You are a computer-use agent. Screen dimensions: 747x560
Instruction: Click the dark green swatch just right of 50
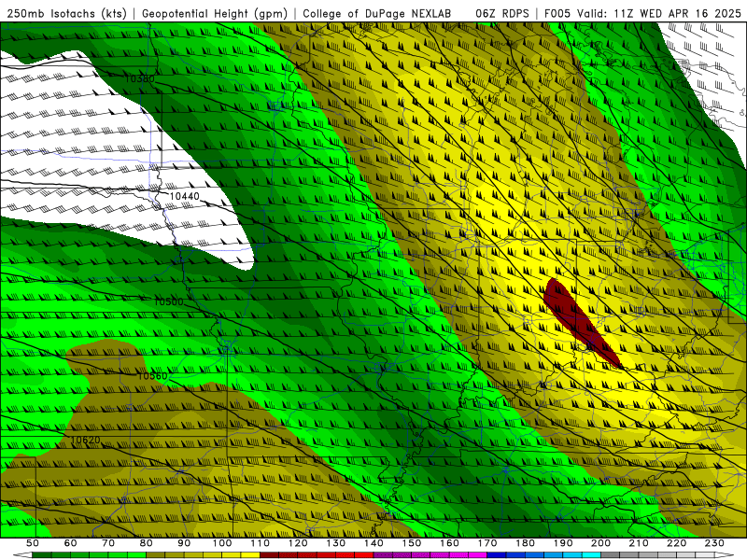42,555
